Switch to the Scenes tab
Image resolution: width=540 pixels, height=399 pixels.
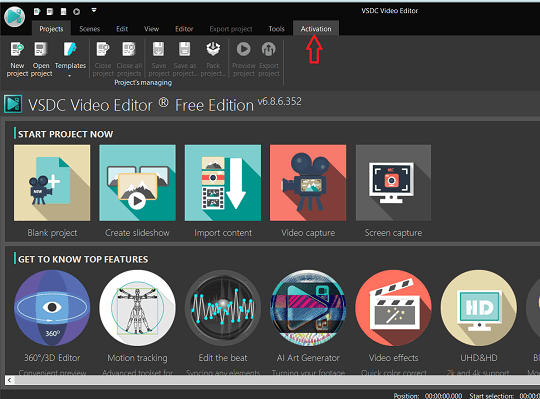coord(89,29)
